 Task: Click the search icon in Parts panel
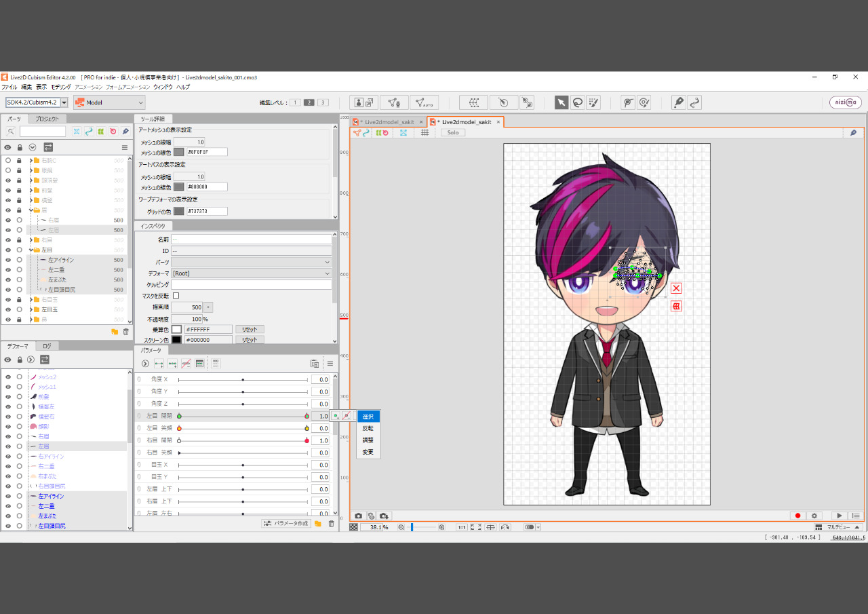tap(11, 132)
